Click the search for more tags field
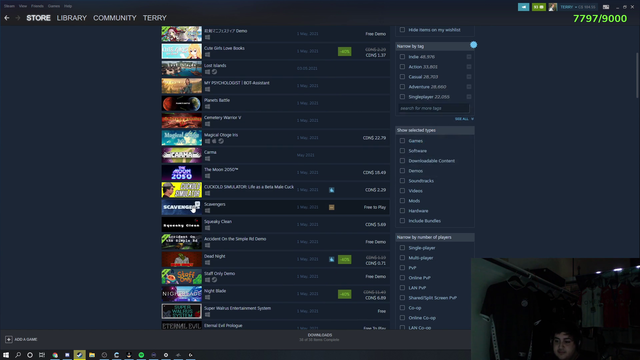Screen dimensions: 640x360 (x=433, y=108)
